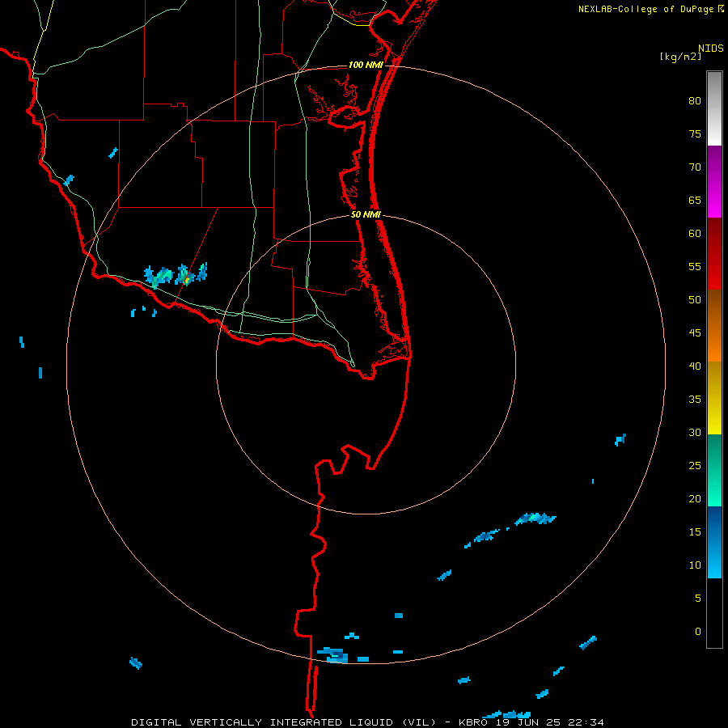Click the scale value 25
The image size is (728, 728).
[695, 466]
